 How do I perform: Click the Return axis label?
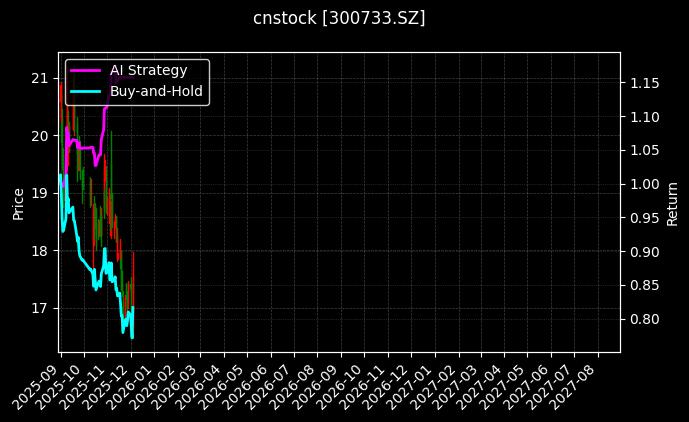672,204
